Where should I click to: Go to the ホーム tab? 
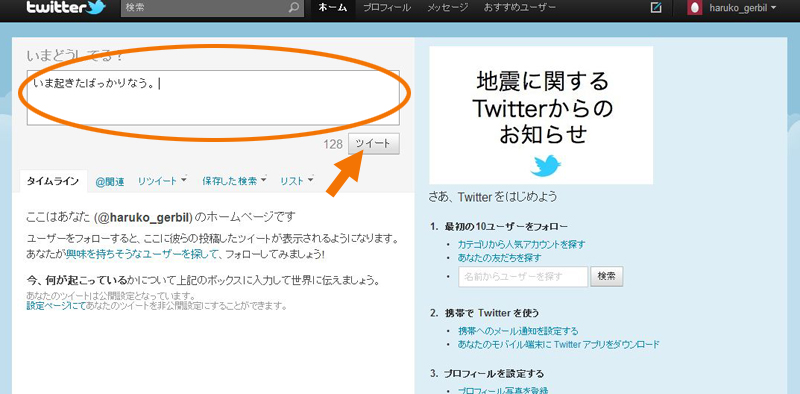[333, 8]
